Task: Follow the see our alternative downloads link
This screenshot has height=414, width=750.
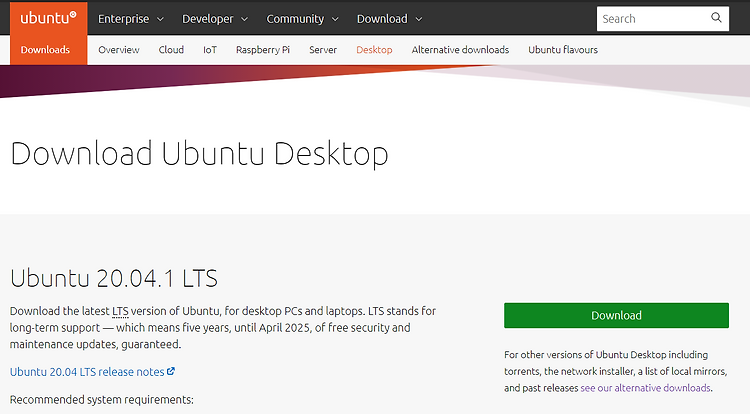Action: pyautogui.click(x=645, y=388)
